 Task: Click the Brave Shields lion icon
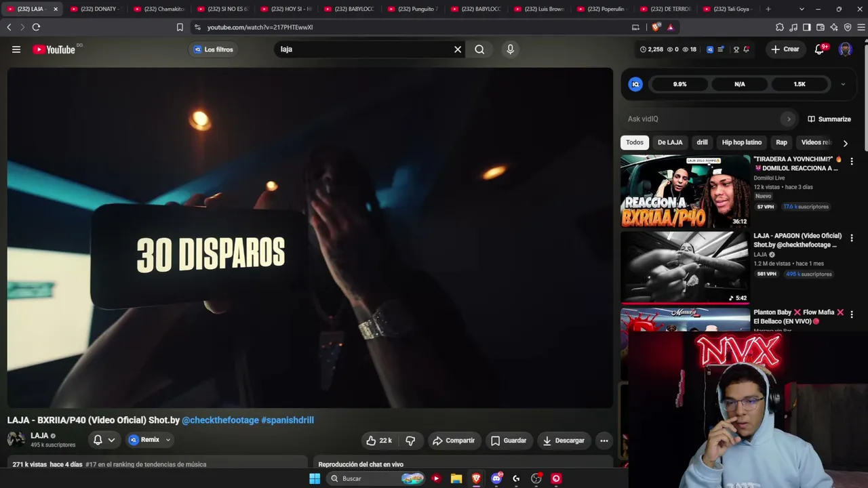[x=656, y=27]
